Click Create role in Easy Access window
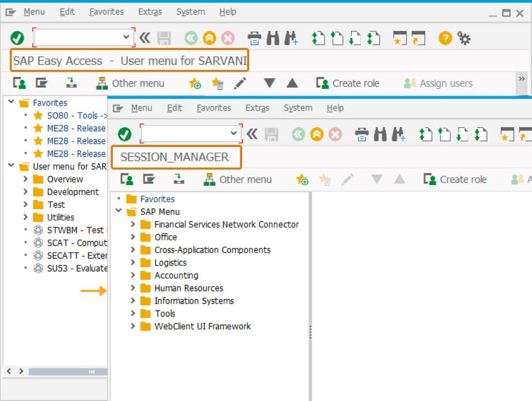 [x=348, y=83]
